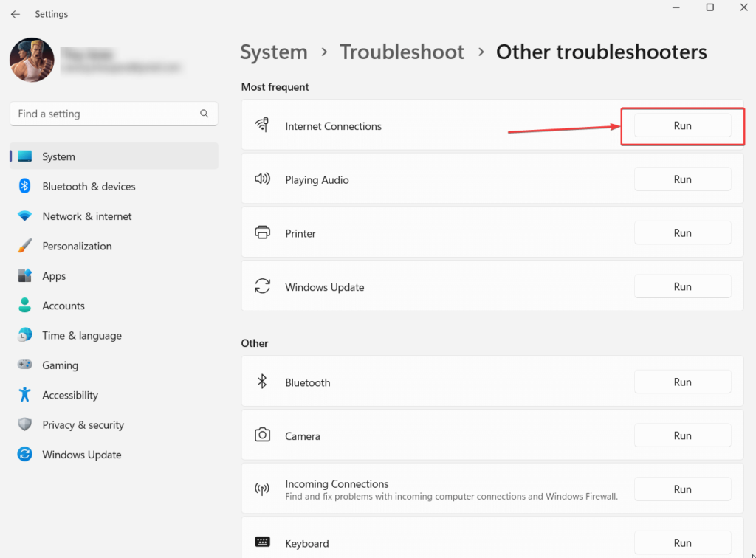This screenshot has width=756, height=558.
Task: Click the Printer icon in list
Action: tap(262, 232)
